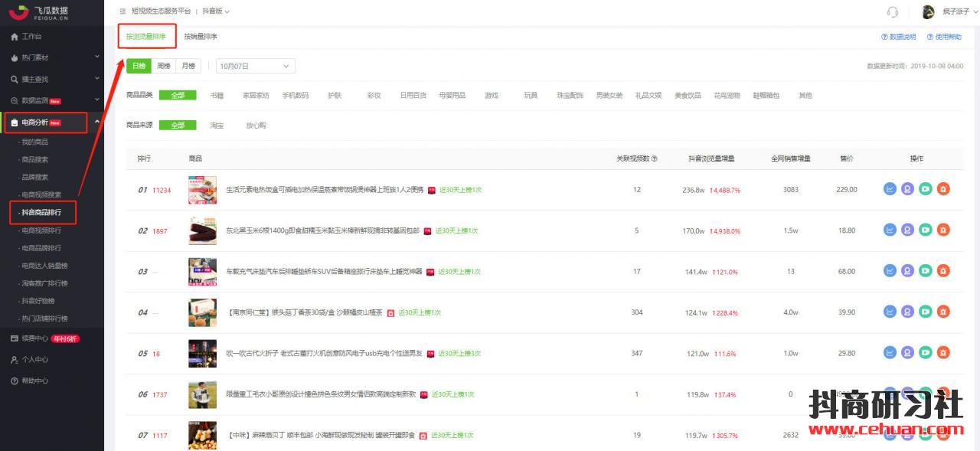Click the product thumbnail in row 02
The height and width of the screenshot is (451, 980).
coord(202,230)
